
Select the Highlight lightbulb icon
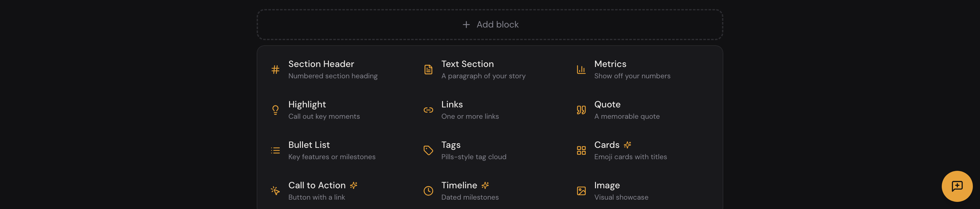click(x=275, y=110)
